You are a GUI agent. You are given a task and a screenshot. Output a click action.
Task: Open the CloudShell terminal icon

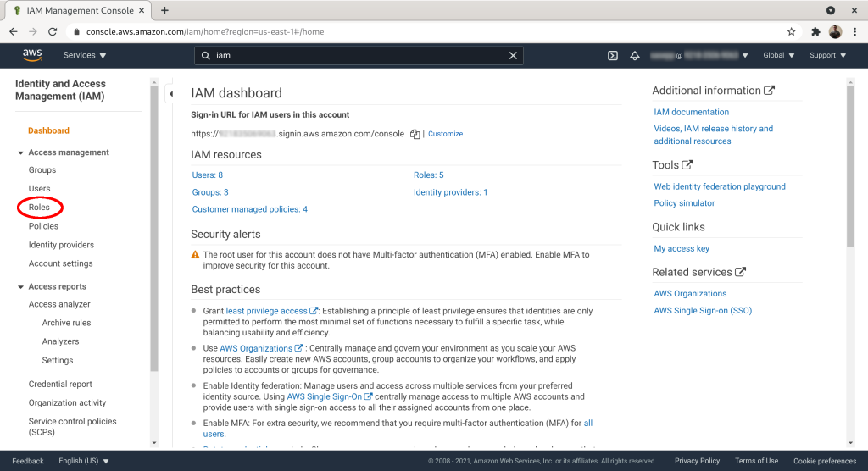pos(613,55)
